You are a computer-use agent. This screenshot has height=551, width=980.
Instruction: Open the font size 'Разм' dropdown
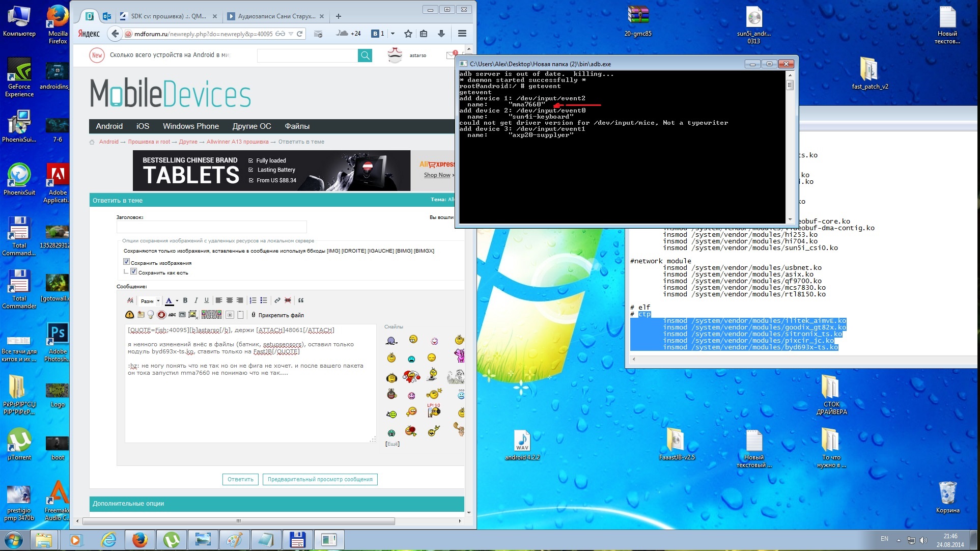coord(150,301)
